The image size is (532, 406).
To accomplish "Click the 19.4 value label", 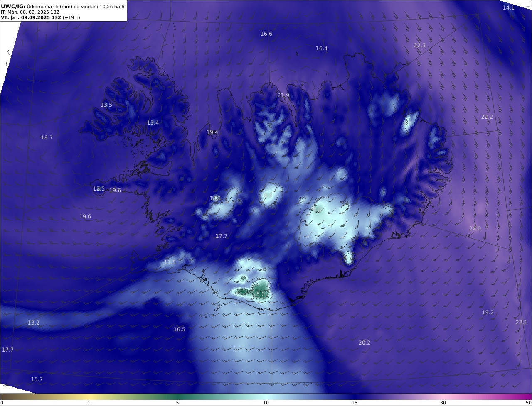I will tap(212, 132).
